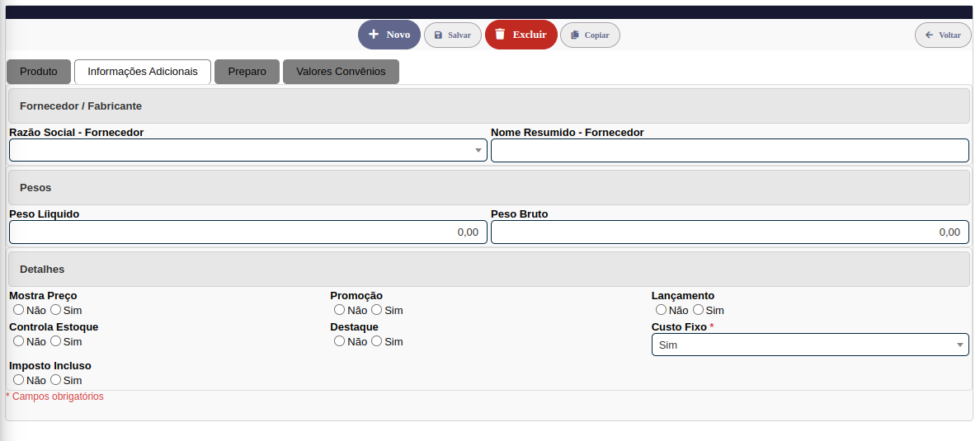Click the trash can Excluir icon

[x=500, y=35]
